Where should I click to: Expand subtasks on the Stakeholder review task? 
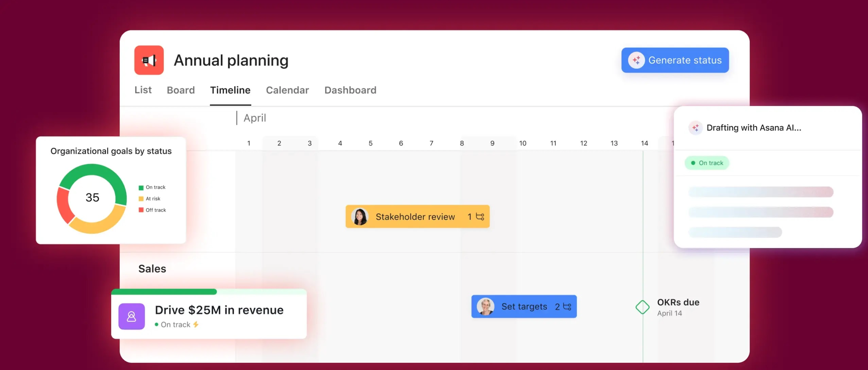click(480, 216)
